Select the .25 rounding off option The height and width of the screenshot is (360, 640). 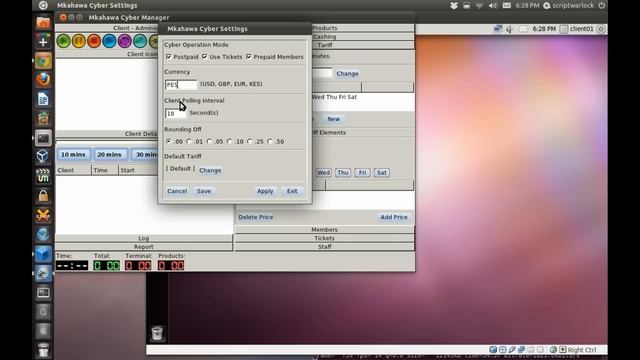[249, 141]
